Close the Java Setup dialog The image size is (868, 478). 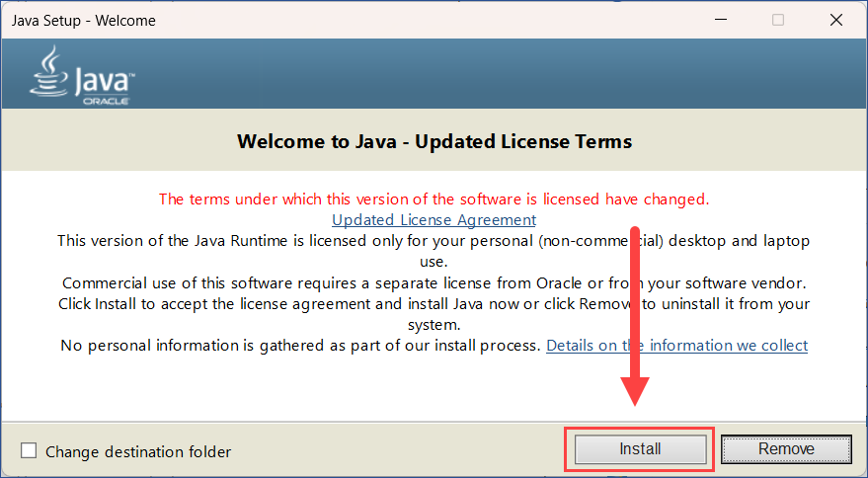point(835,20)
